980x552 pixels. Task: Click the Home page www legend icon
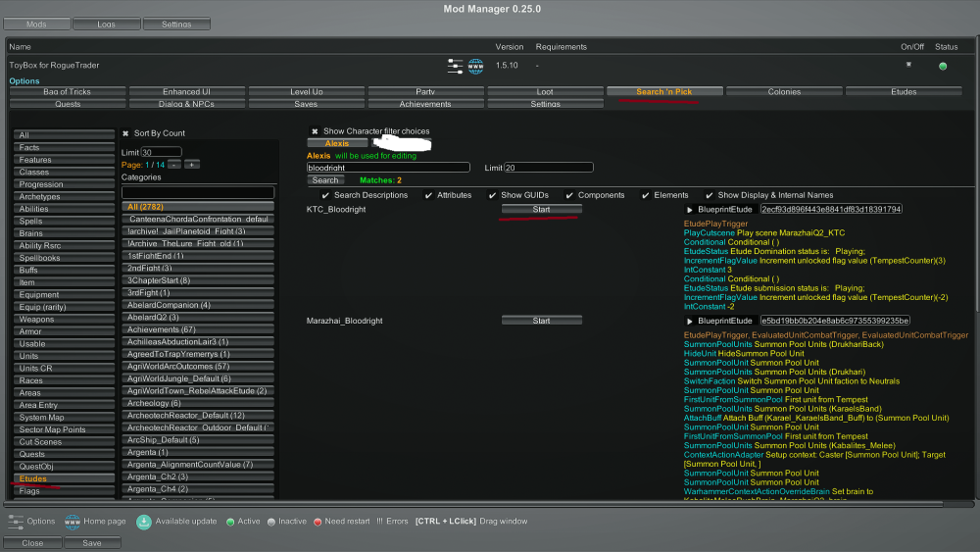73,522
